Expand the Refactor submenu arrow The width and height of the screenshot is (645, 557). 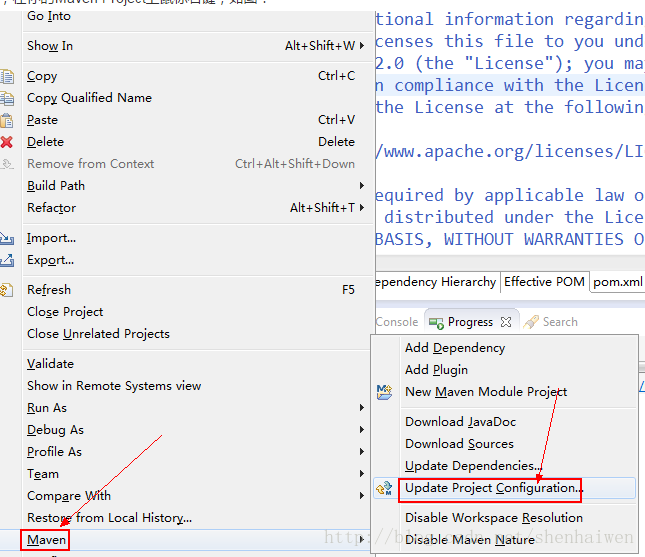(x=362, y=207)
